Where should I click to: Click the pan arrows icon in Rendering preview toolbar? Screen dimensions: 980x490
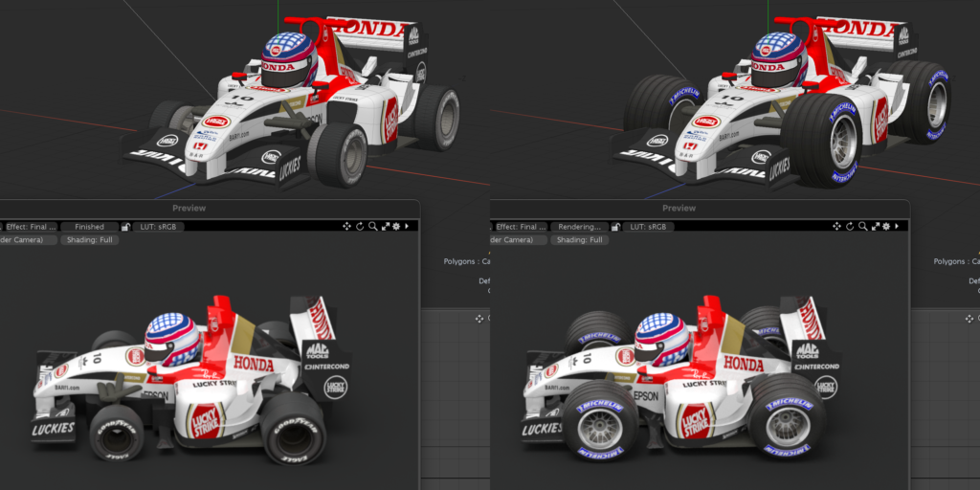[x=836, y=226]
